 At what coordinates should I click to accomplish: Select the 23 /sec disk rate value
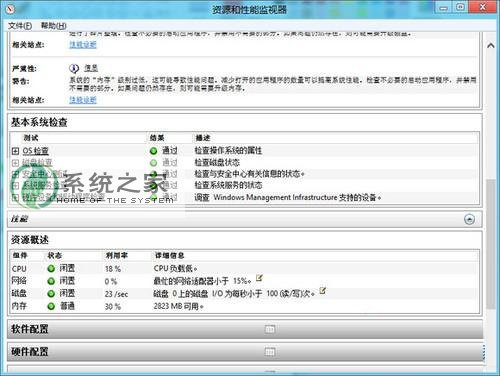[x=116, y=294]
